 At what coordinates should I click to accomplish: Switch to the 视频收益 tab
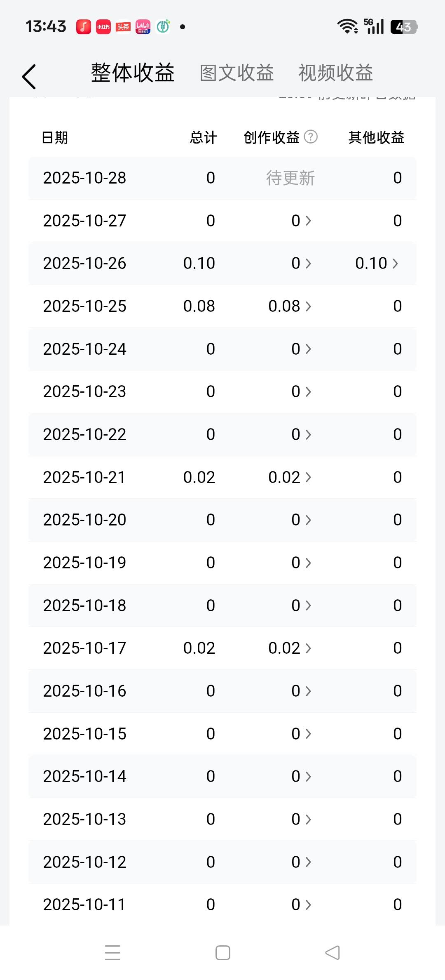pyautogui.click(x=335, y=73)
